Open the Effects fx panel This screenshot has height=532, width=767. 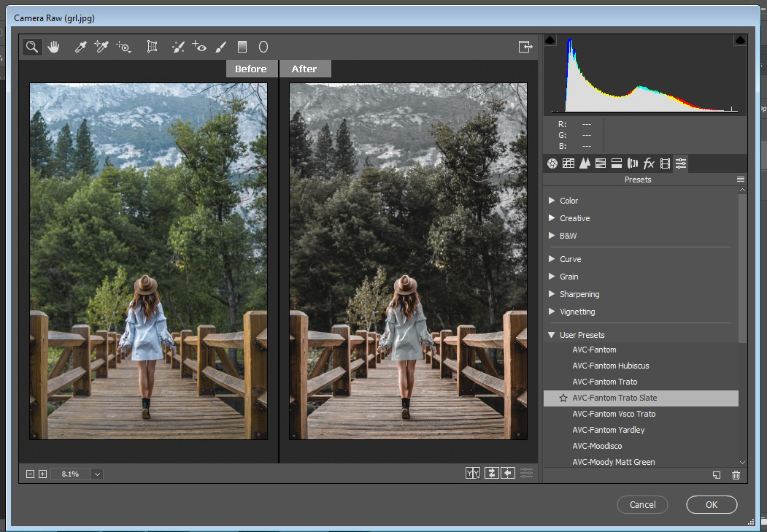point(649,163)
